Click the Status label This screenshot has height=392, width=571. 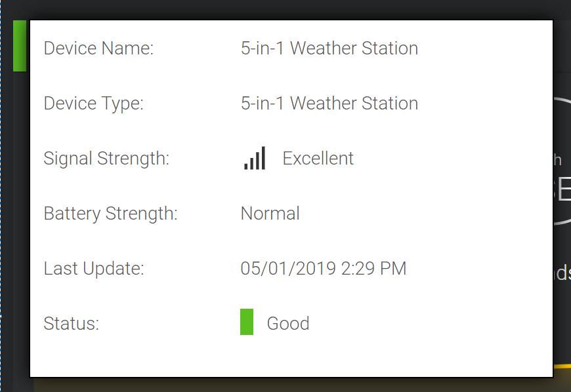pyautogui.click(x=72, y=324)
